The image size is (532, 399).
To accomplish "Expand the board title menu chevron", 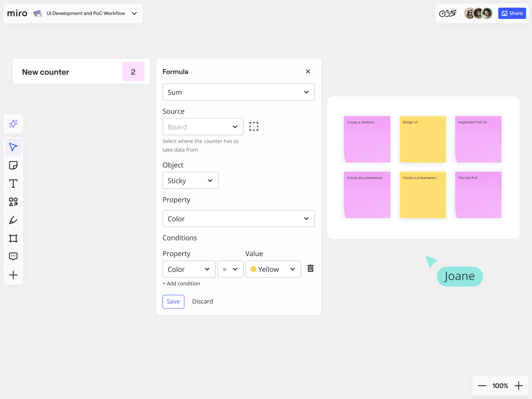I will point(134,13).
